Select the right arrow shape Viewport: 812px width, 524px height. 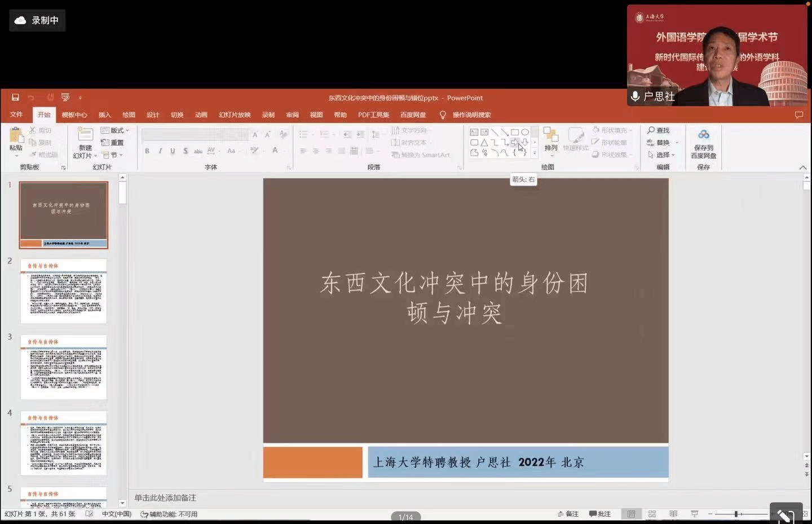tap(515, 142)
